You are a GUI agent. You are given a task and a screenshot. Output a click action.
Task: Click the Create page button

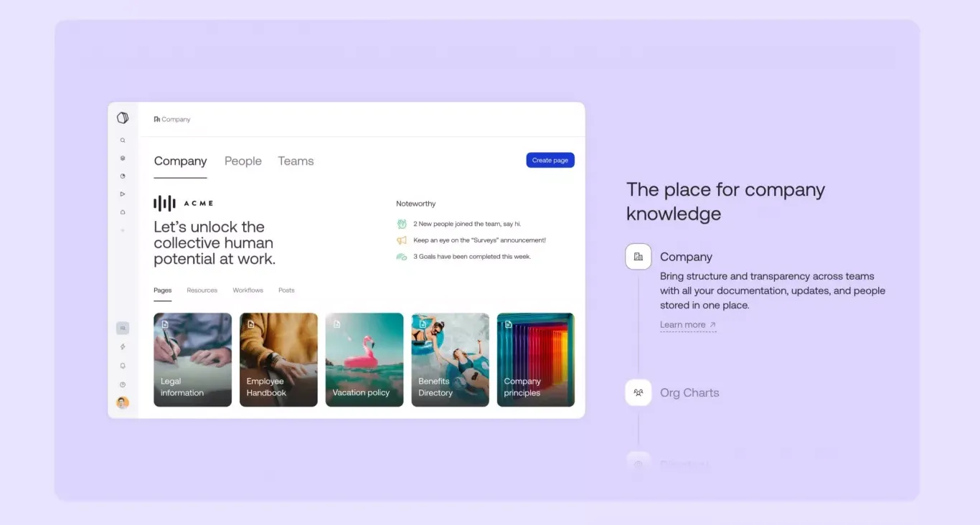tap(550, 161)
